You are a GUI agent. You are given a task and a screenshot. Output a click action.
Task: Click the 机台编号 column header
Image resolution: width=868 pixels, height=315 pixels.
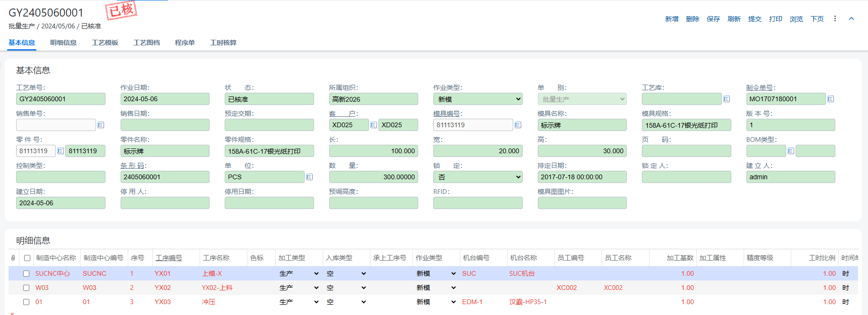click(476, 258)
